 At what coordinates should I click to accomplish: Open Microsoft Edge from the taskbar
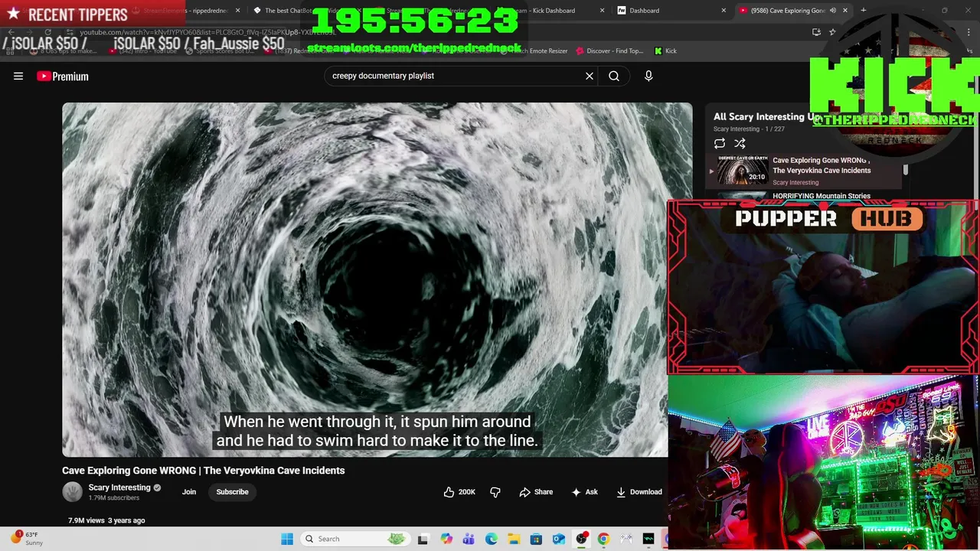[492, 539]
